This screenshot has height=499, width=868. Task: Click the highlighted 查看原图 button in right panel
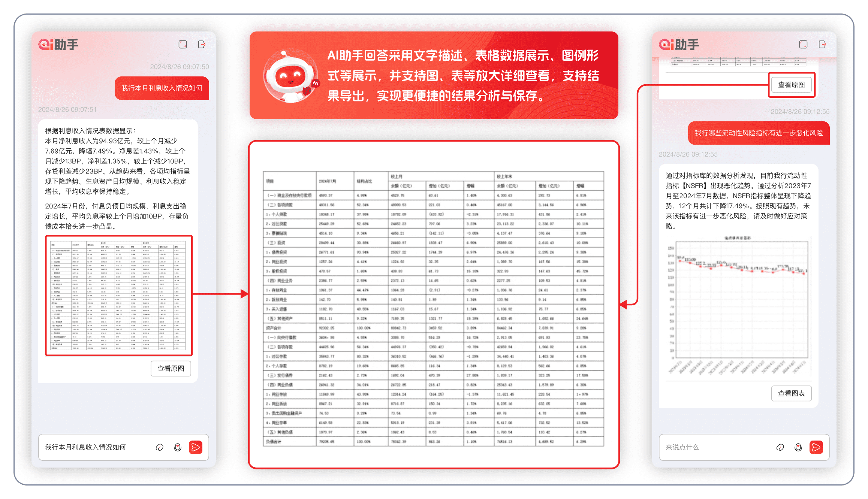792,85
